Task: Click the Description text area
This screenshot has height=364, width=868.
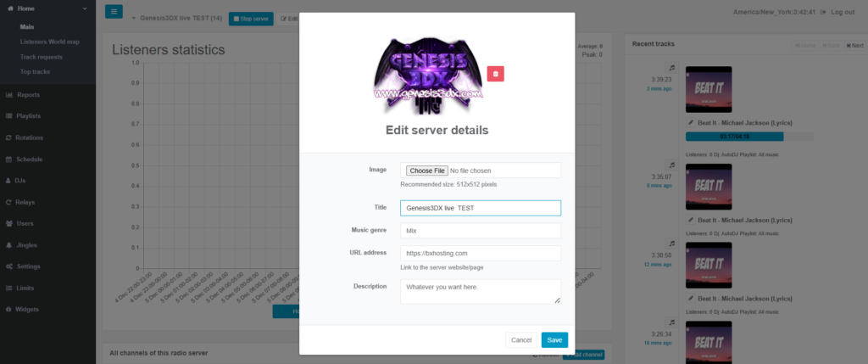Action: [x=480, y=291]
